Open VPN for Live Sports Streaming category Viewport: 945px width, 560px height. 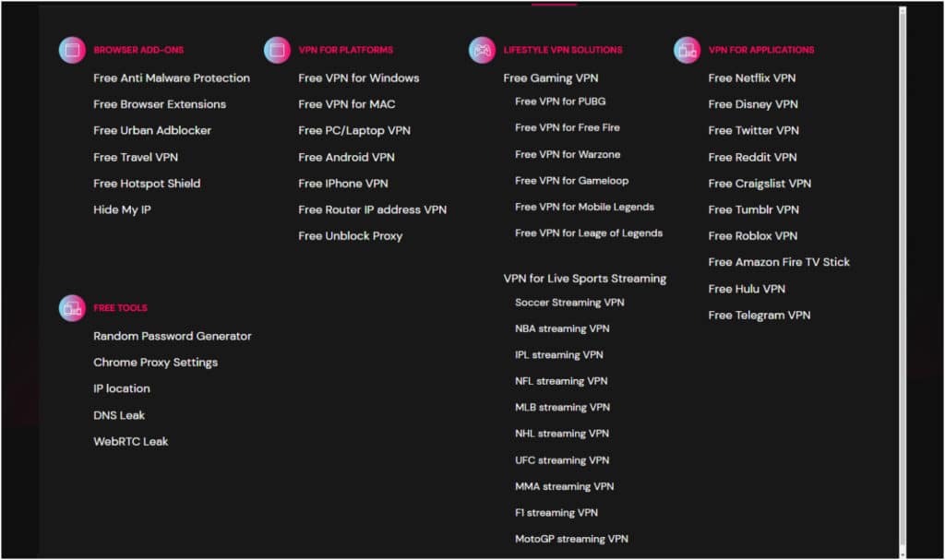584,278
